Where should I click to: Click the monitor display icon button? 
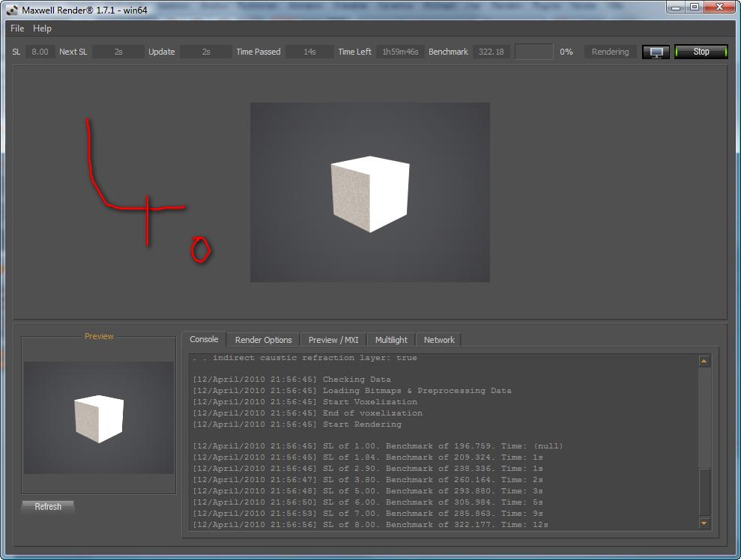click(656, 52)
